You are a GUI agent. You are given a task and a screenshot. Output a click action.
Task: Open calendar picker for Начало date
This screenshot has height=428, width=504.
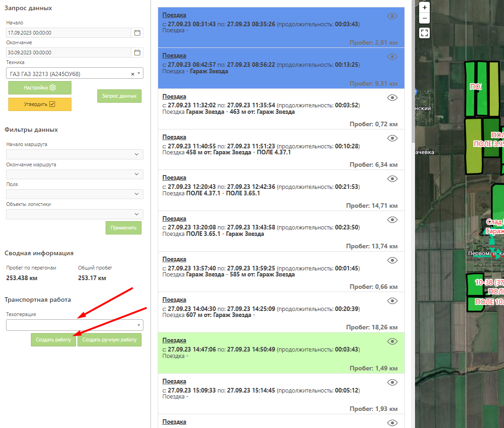click(x=137, y=33)
